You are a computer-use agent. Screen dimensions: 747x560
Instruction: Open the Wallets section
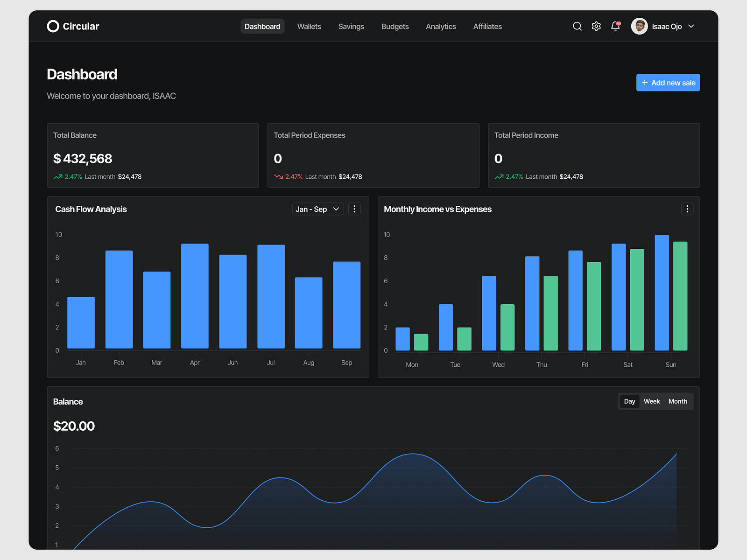pyautogui.click(x=309, y=27)
